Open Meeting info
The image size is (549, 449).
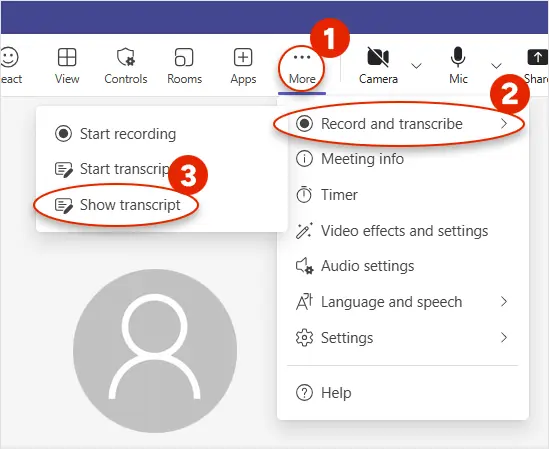click(x=402, y=159)
